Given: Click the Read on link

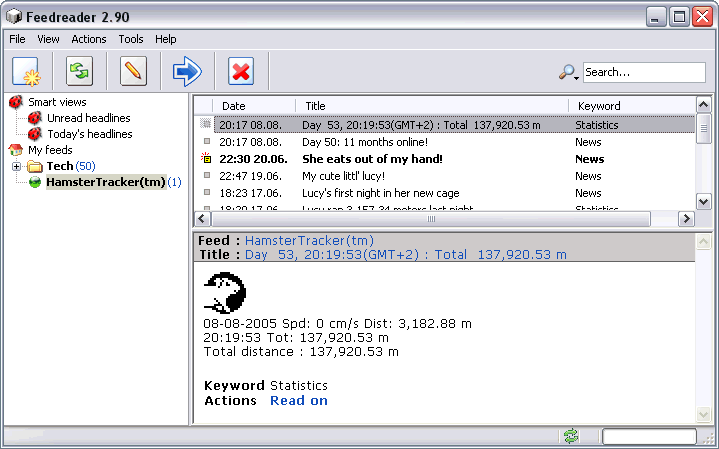Looking at the screenshot, I should [x=299, y=400].
